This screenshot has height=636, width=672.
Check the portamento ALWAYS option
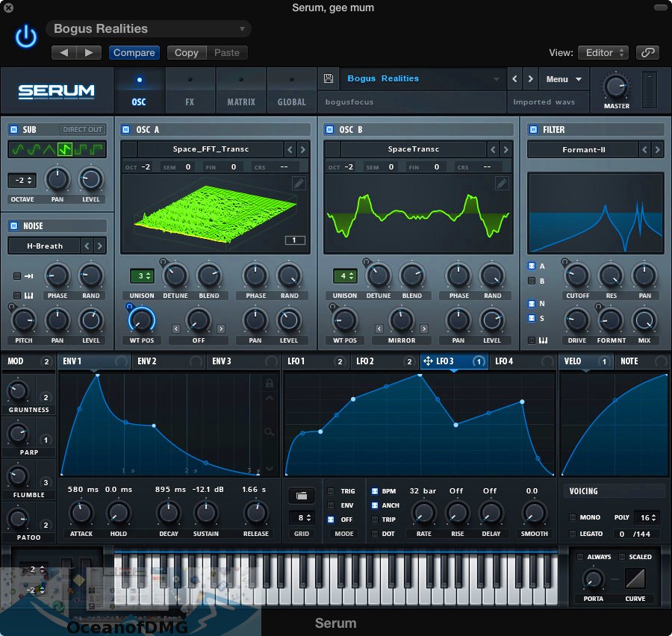click(580, 557)
